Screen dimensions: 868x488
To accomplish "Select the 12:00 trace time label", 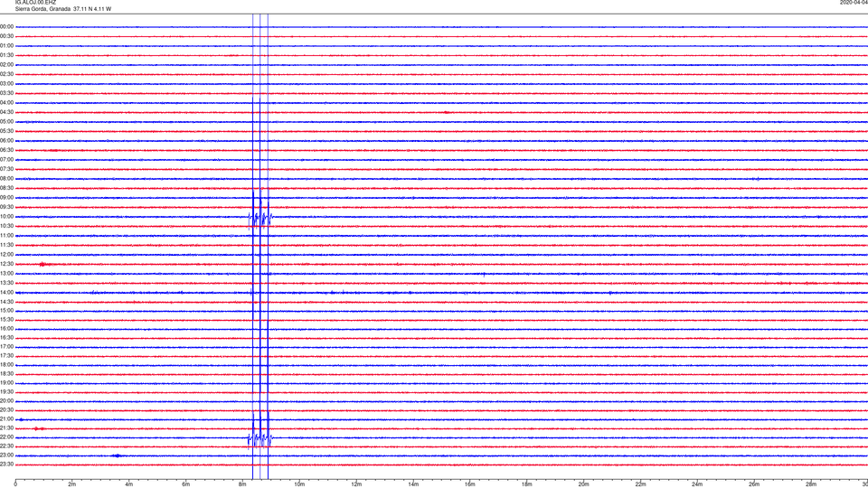I will 6,255.
